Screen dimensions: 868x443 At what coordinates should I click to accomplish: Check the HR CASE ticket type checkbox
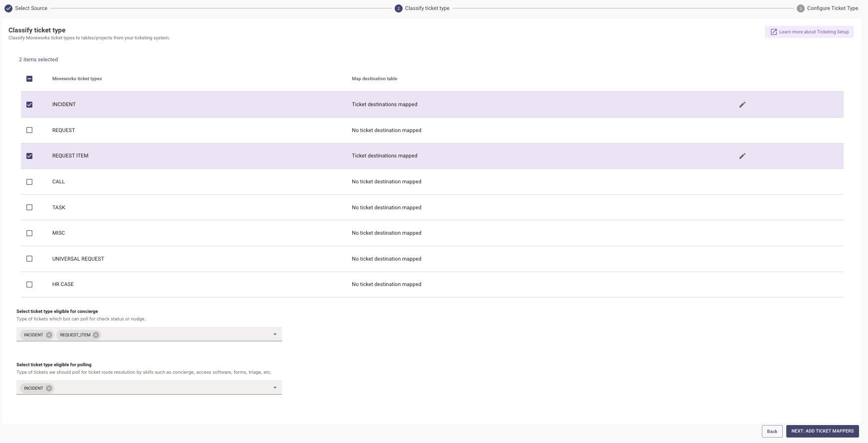pyautogui.click(x=29, y=285)
